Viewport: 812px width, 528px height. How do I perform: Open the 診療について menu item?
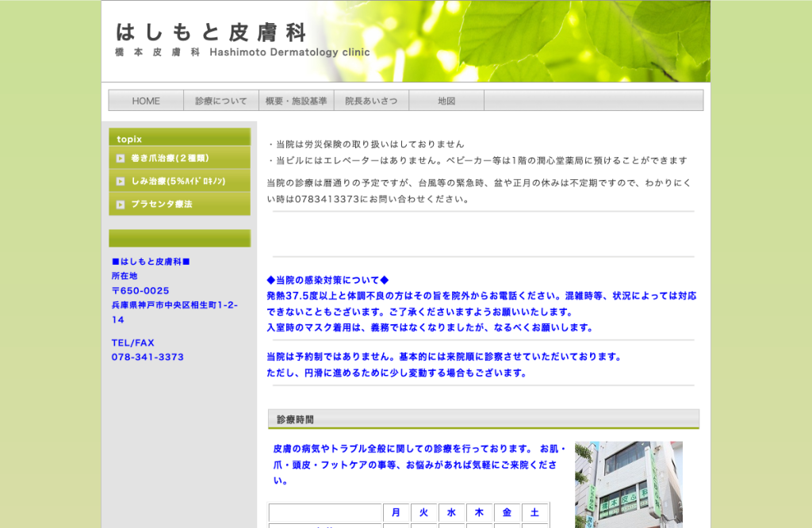tap(221, 101)
